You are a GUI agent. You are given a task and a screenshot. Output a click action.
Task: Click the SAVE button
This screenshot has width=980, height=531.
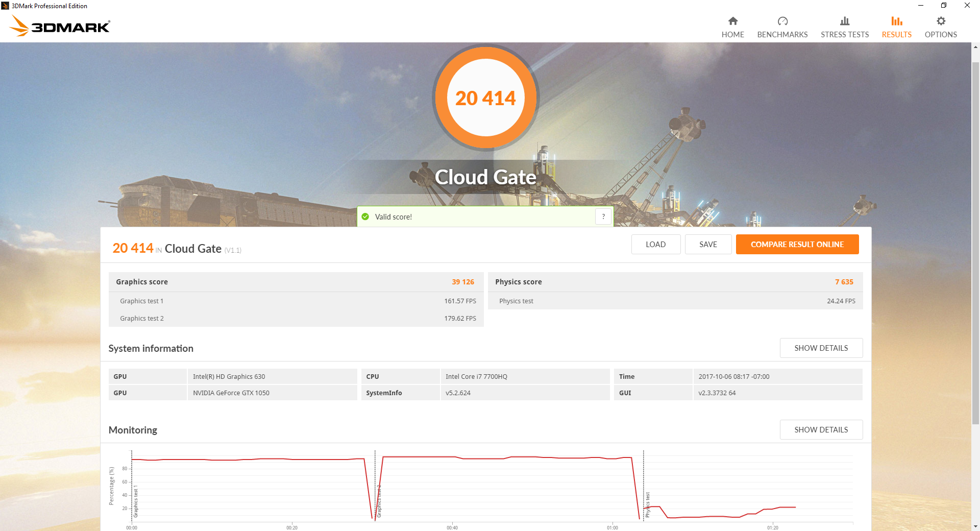(708, 245)
